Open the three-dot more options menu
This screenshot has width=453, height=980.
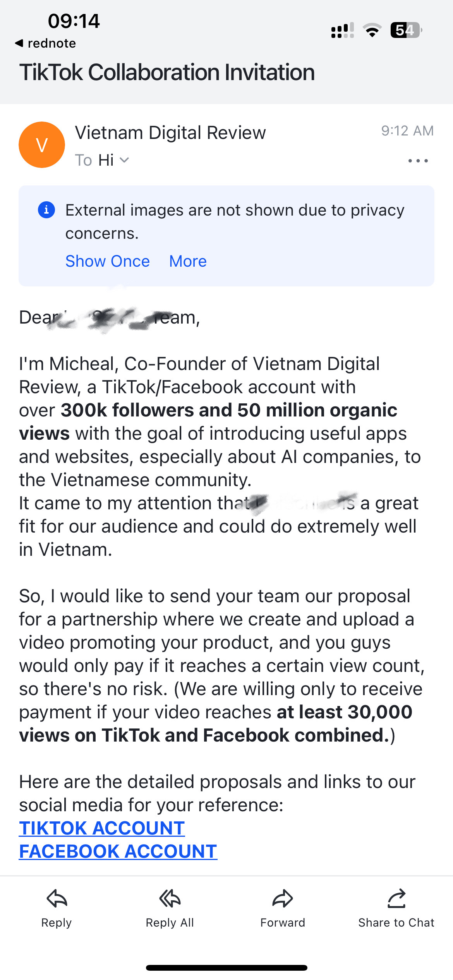pyautogui.click(x=418, y=161)
